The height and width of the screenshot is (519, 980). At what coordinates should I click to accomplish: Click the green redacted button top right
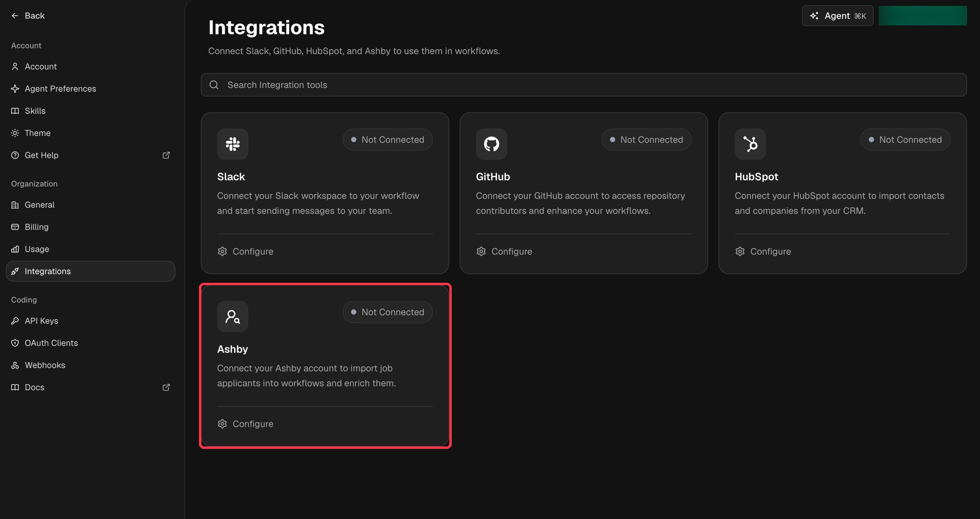click(x=923, y=16)
